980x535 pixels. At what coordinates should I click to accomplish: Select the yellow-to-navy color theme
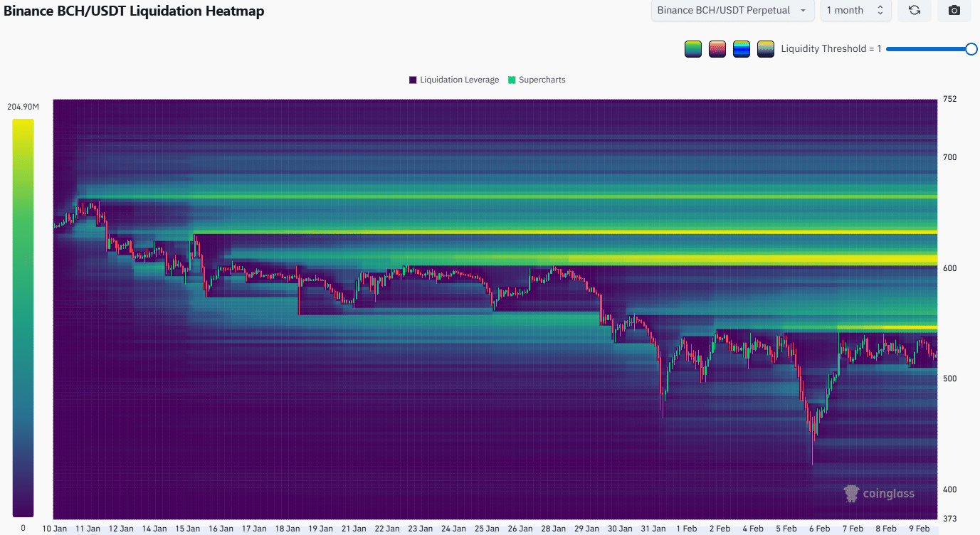coord(766,49)
